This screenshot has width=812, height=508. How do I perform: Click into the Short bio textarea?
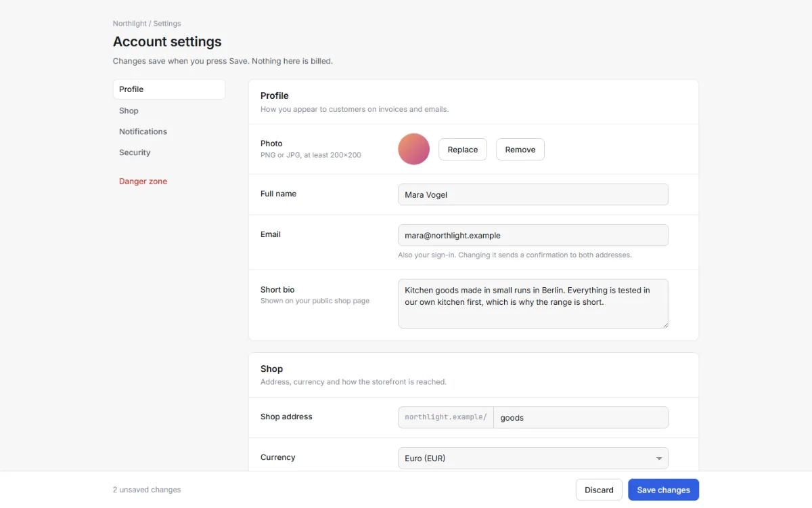point(533,303)
